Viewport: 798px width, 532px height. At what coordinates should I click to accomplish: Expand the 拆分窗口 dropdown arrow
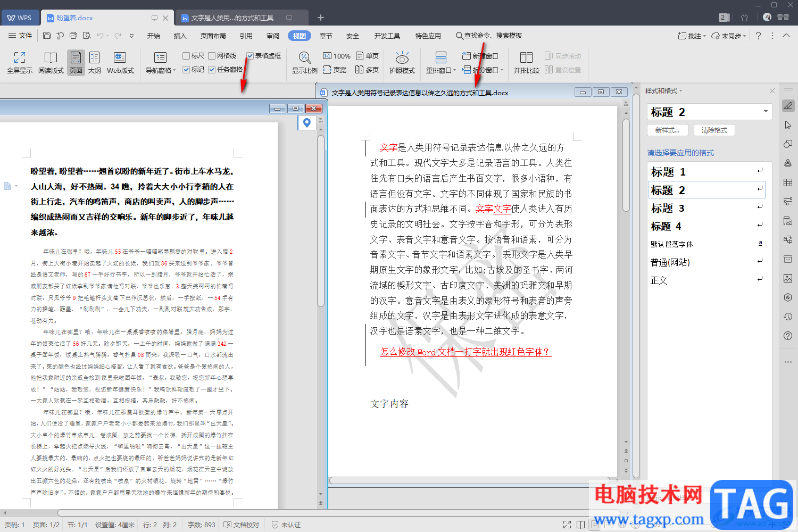pos(502,70)
